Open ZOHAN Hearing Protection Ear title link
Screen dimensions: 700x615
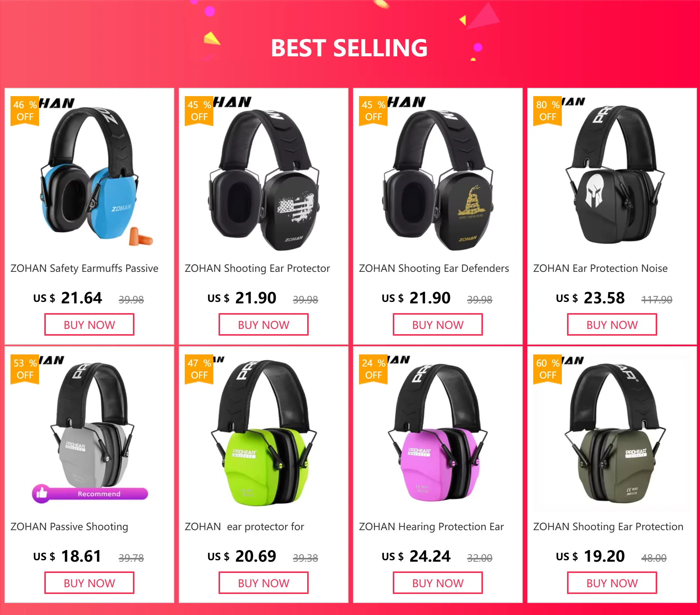click(431, 527)
